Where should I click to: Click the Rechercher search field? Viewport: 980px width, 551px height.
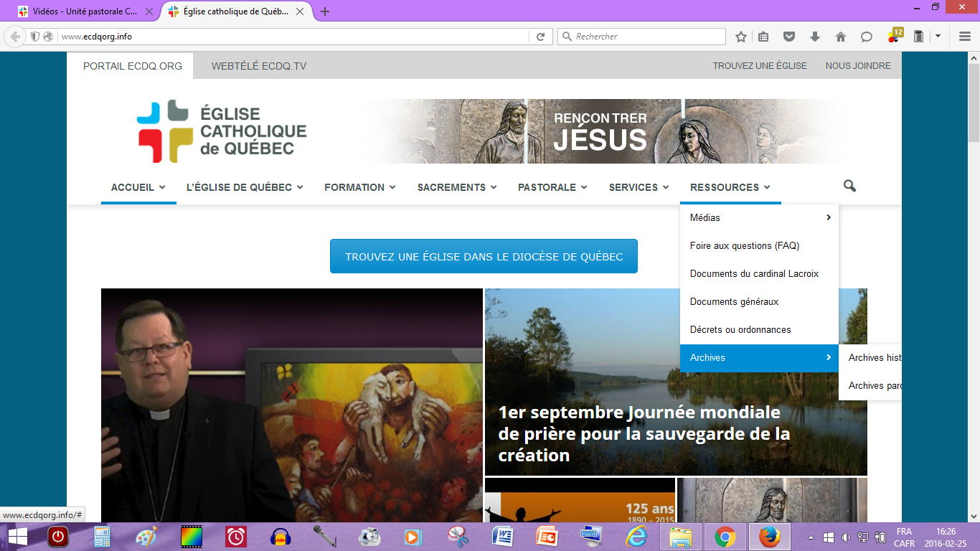(x=642, y=37)
